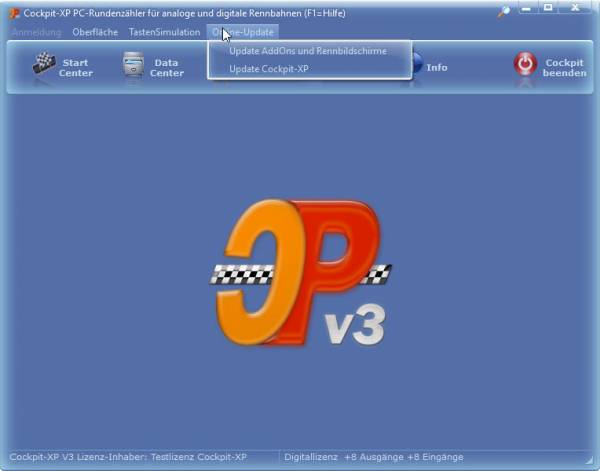Screen dimensions: 600x471
Task: Click the Data Center label
Action: (x=167, y=68)
